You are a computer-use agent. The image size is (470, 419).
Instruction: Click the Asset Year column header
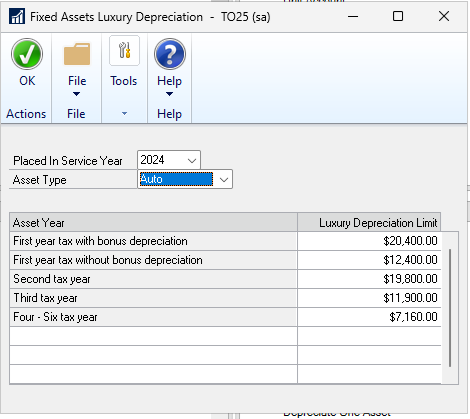tap(154, 223)
